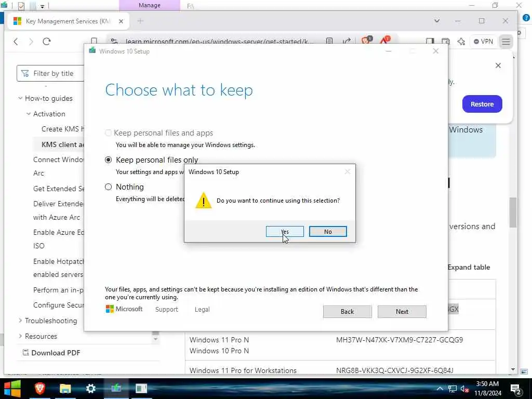Switch to Windows Setup taskbar icon
Image resolution: width=532 pixels, height=399 pixels.
click(116, 389)
